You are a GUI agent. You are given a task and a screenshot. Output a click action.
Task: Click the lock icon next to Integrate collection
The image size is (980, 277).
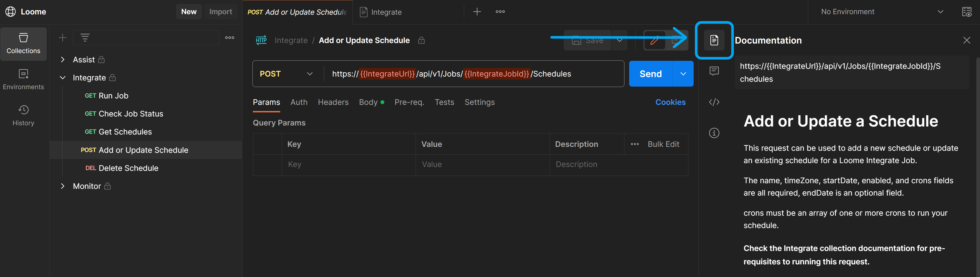coord(112,78)
